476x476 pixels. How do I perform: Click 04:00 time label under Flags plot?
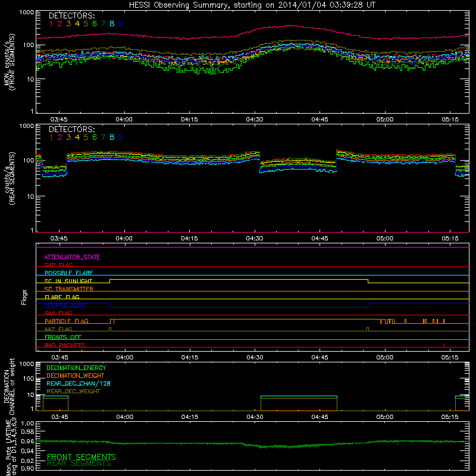coord(125,358)
